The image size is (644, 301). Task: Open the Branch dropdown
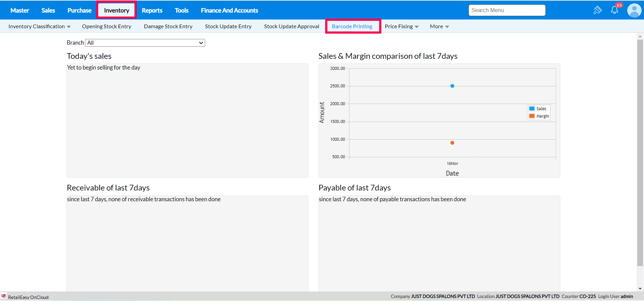(x=145, y=43)
